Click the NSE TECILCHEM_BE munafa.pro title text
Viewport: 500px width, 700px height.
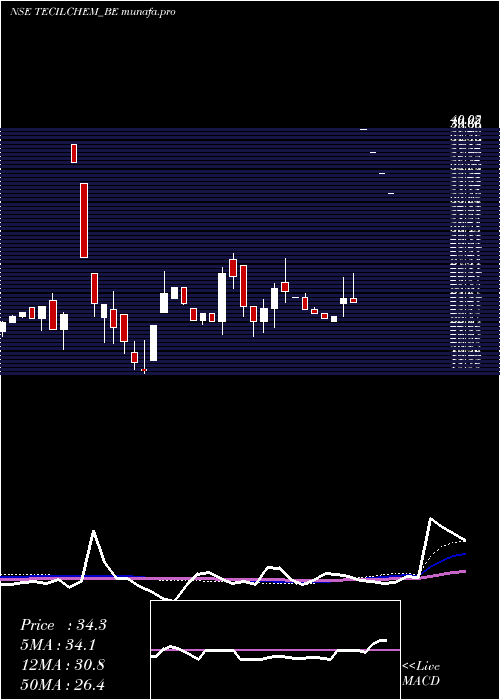point(92,12)
